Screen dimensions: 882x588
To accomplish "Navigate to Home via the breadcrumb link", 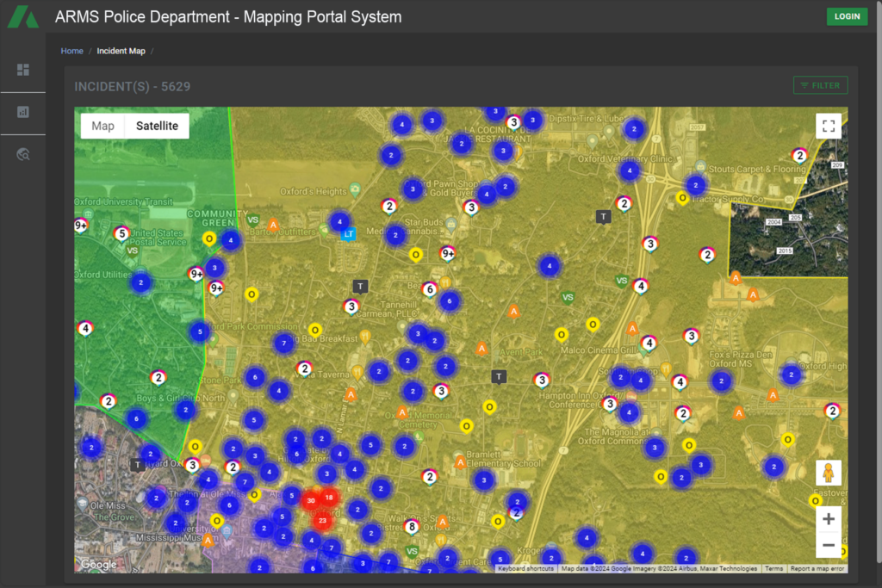I will [x=71, y=51].
